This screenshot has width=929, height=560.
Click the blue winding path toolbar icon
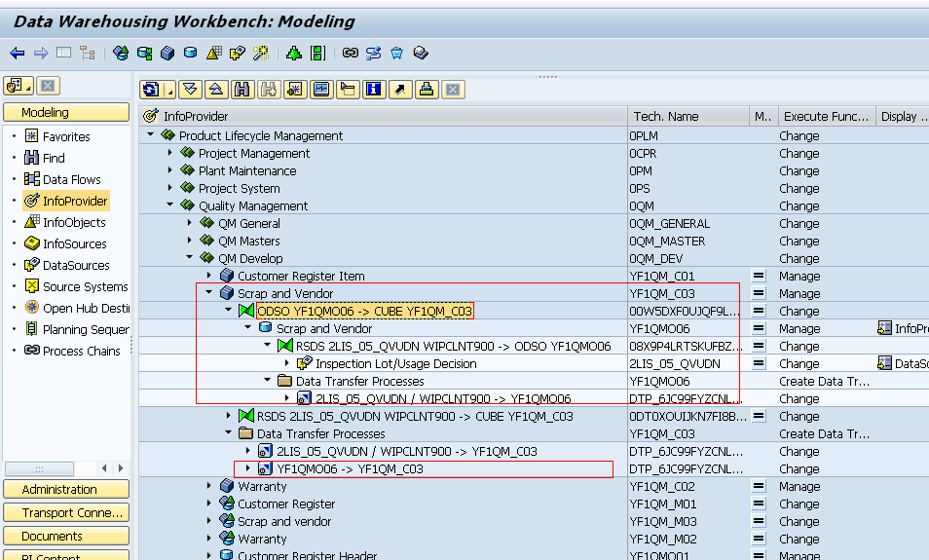click(373, 54)
